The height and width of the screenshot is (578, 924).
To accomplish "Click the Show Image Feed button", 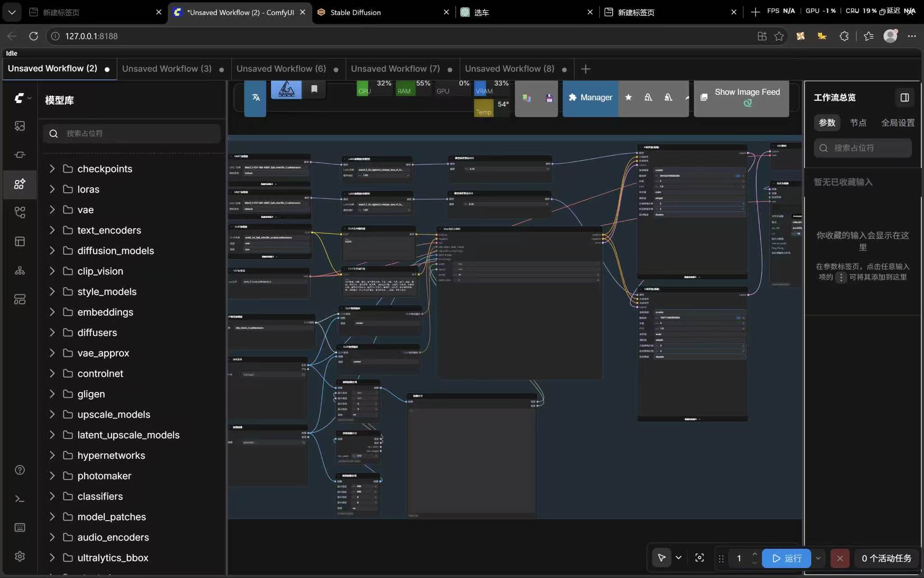I will click(x=741, y=98).
